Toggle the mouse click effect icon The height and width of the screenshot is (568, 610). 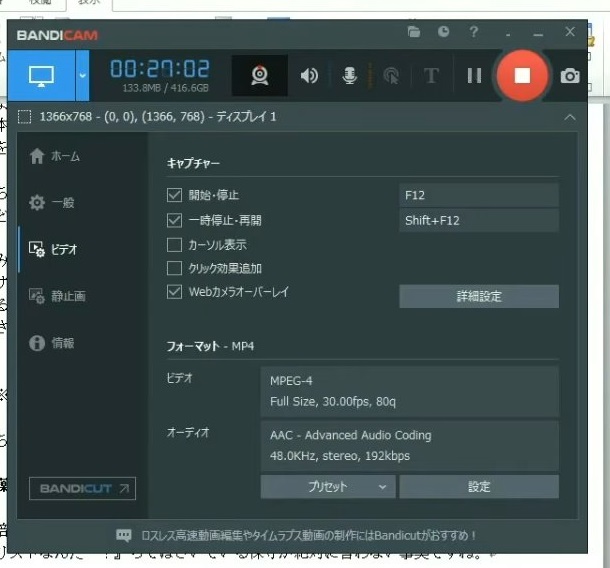(x=391, y=75)
